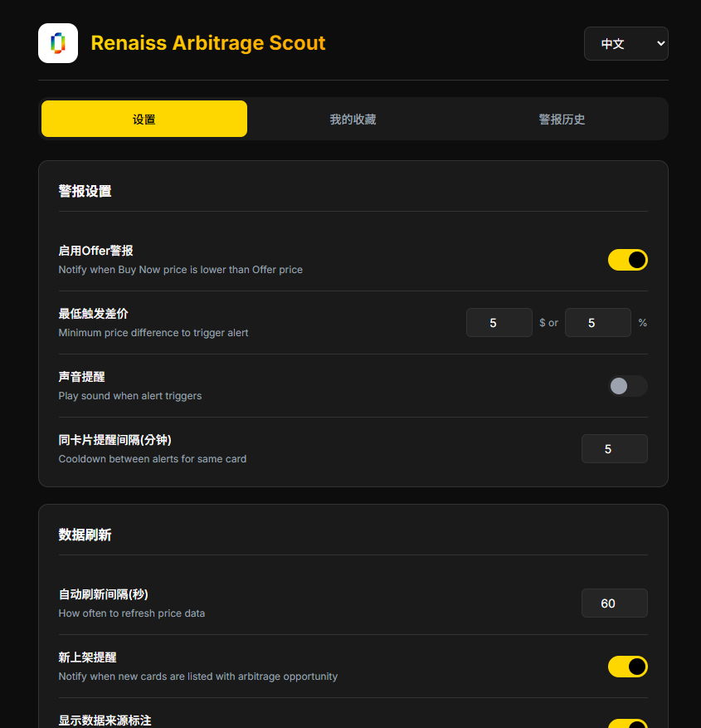Click the dollar minimum price difference field

499,323
